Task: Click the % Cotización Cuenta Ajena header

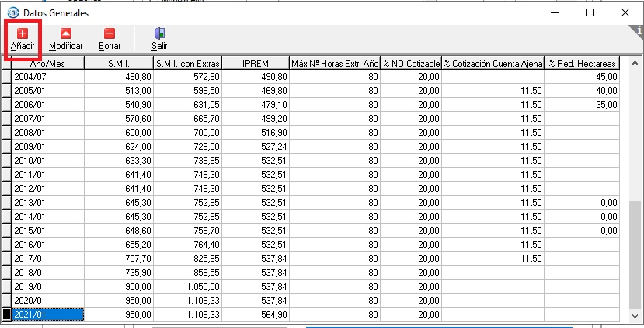Action: pos(493,63)
